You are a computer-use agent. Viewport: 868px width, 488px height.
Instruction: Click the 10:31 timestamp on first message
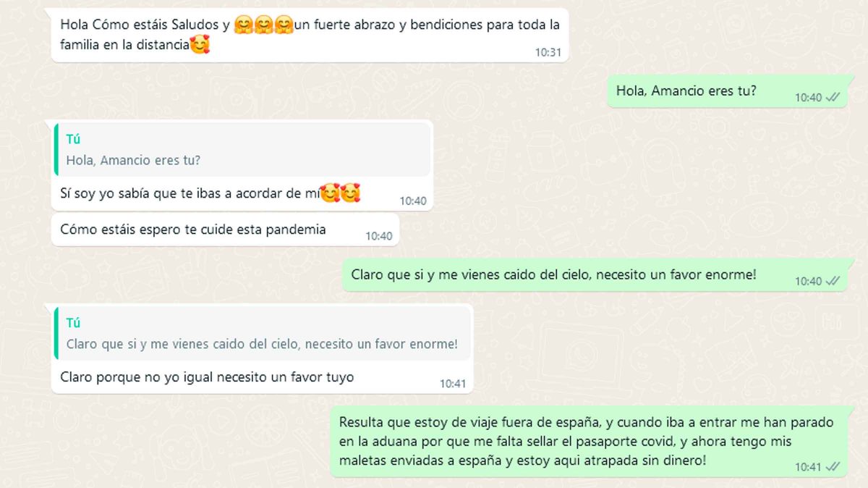point(548,52)
